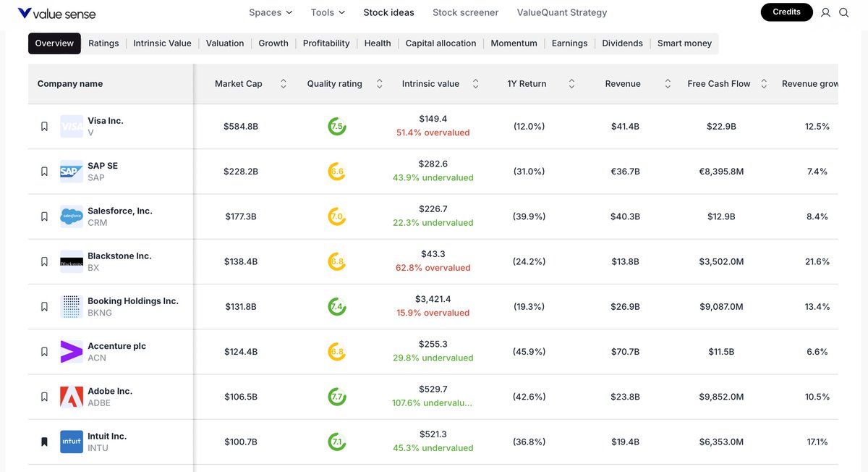Open the search magnifier icon
868x472 pixels.
pos(844,12)
